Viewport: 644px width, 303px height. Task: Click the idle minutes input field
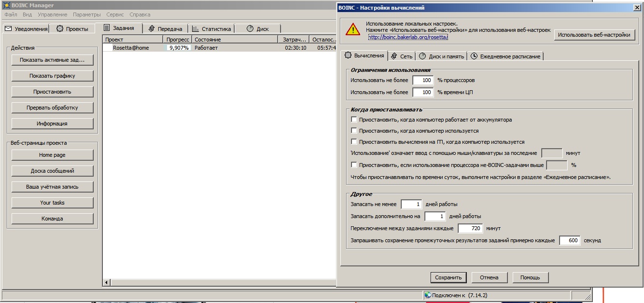tap(552, 153)
